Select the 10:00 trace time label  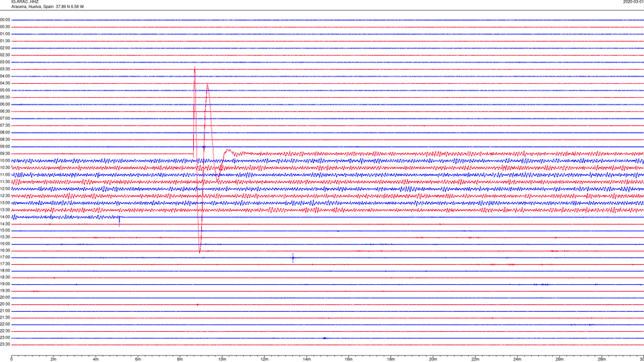[5, 160]
